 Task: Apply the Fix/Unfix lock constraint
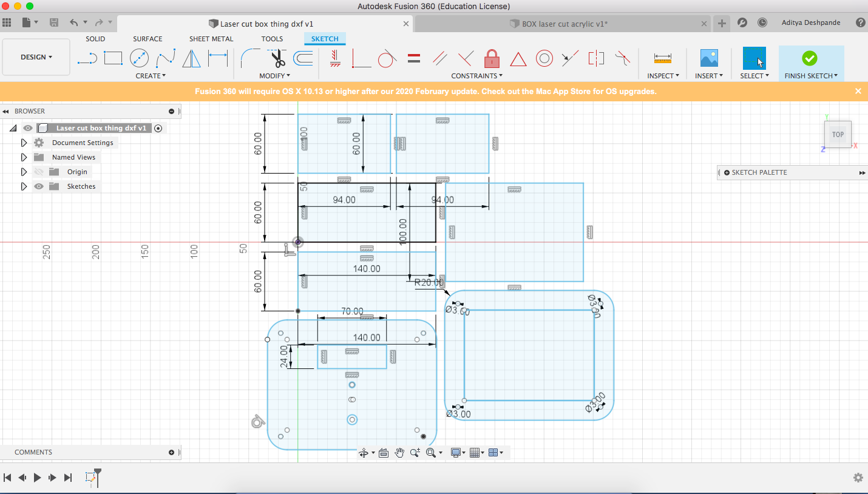[x=492, y=58]
